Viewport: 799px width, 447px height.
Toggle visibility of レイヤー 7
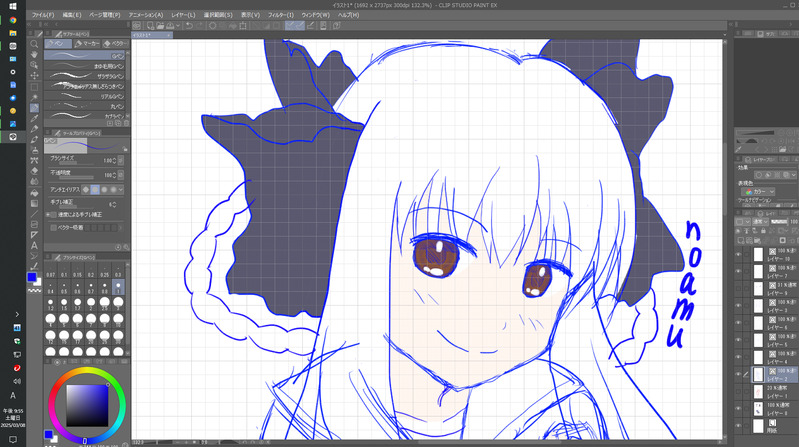[738, 271]
